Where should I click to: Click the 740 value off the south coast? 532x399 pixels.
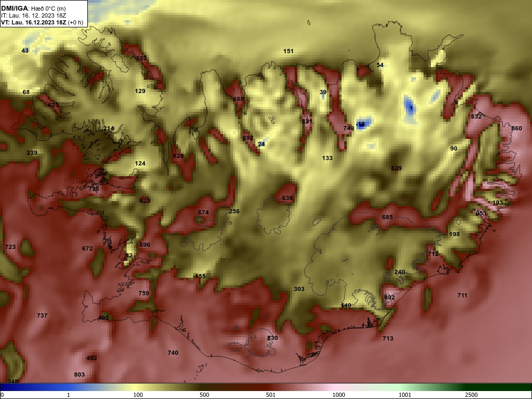(173, 353)
